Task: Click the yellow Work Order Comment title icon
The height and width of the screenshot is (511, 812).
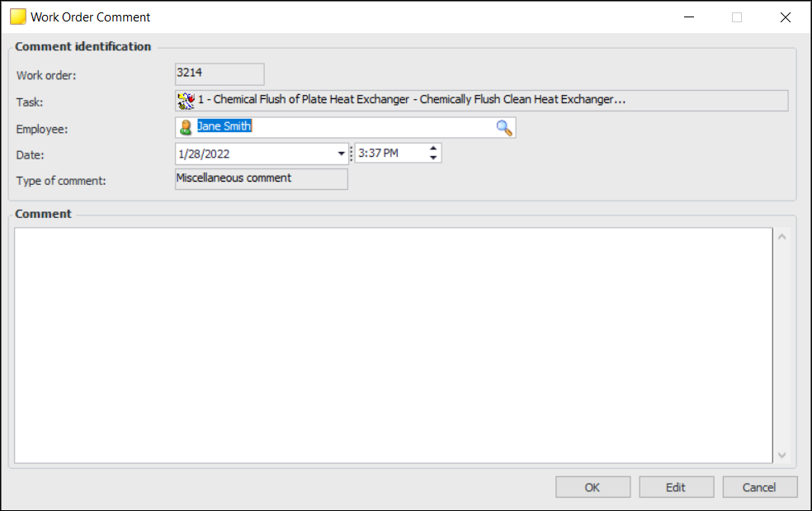Action: [x=18, y=17]
